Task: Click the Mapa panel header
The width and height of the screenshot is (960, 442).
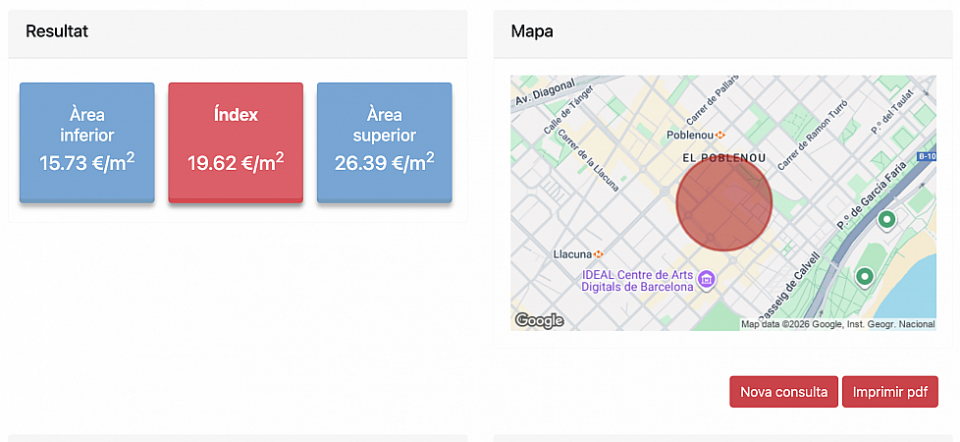Action: point(532,31)
